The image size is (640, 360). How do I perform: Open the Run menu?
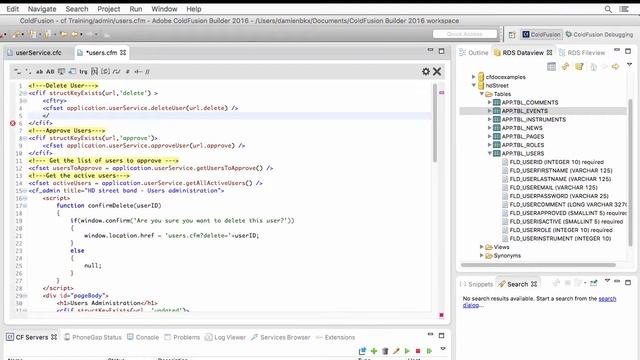coord(136,9)
